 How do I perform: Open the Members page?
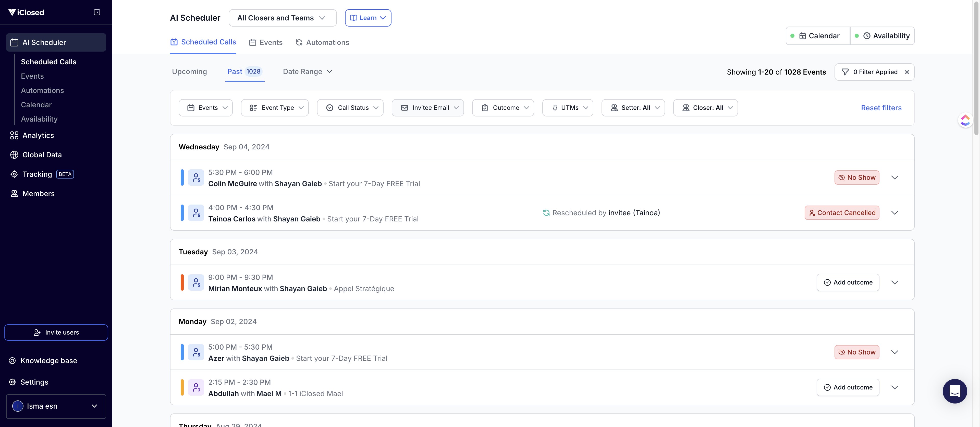click(x=38, y=194)
